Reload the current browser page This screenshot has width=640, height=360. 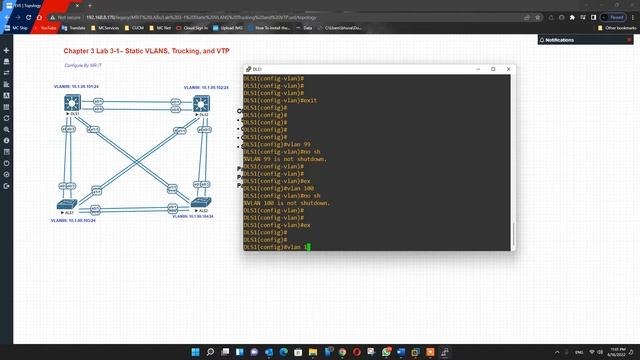pos(29,18)
